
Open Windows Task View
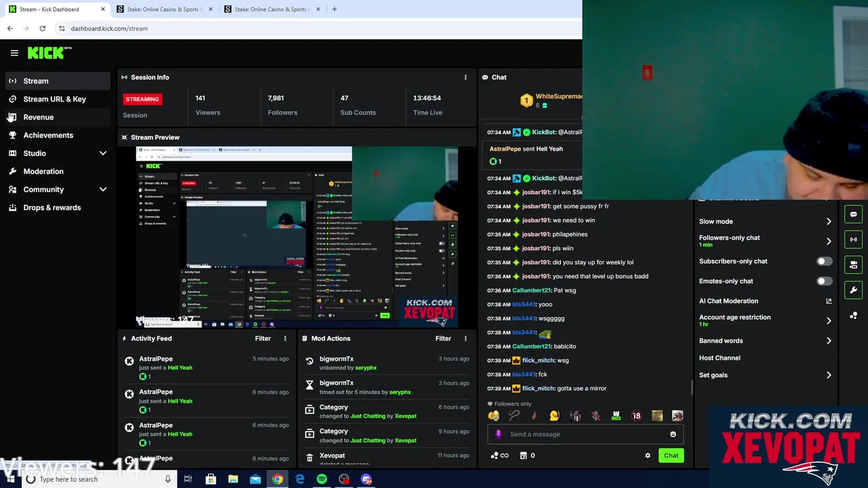[x=188, y=479]
